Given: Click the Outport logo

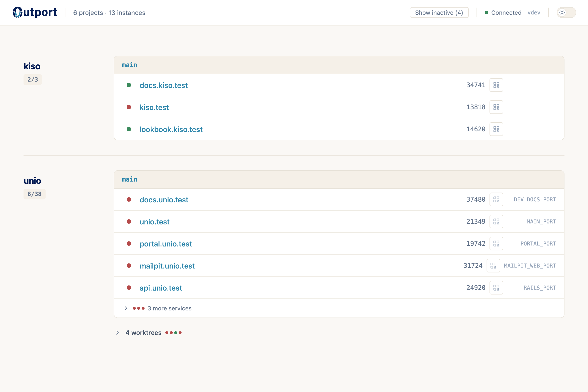Looking at the screenshot, I should pos(35,12).
